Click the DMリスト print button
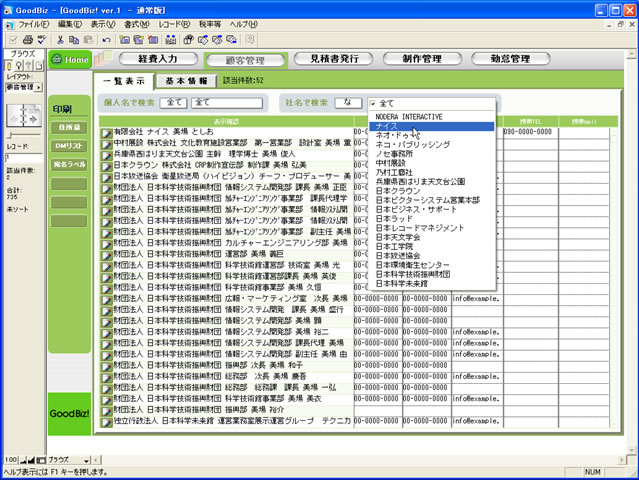Viewport: 639px width, 480px height. [x=70, y=146]
